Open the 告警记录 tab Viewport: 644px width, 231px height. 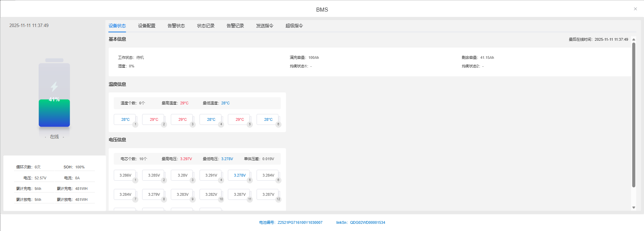tap(235, 26)
